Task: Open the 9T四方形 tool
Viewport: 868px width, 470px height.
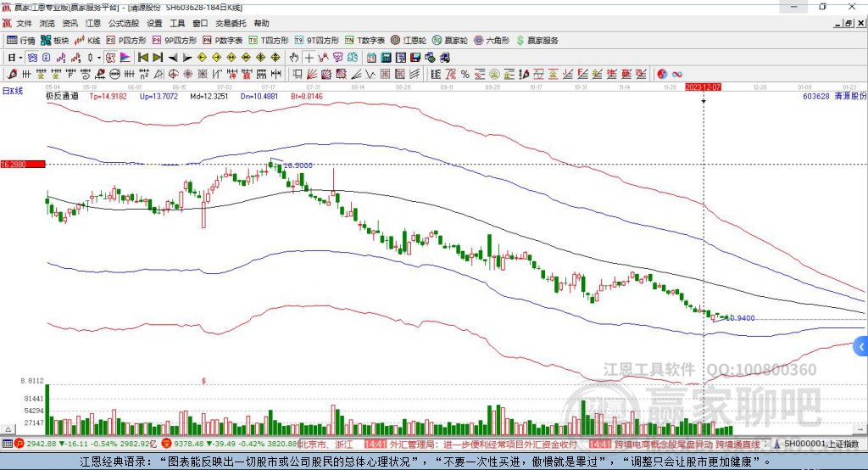Action: click(x=317, y=41)
